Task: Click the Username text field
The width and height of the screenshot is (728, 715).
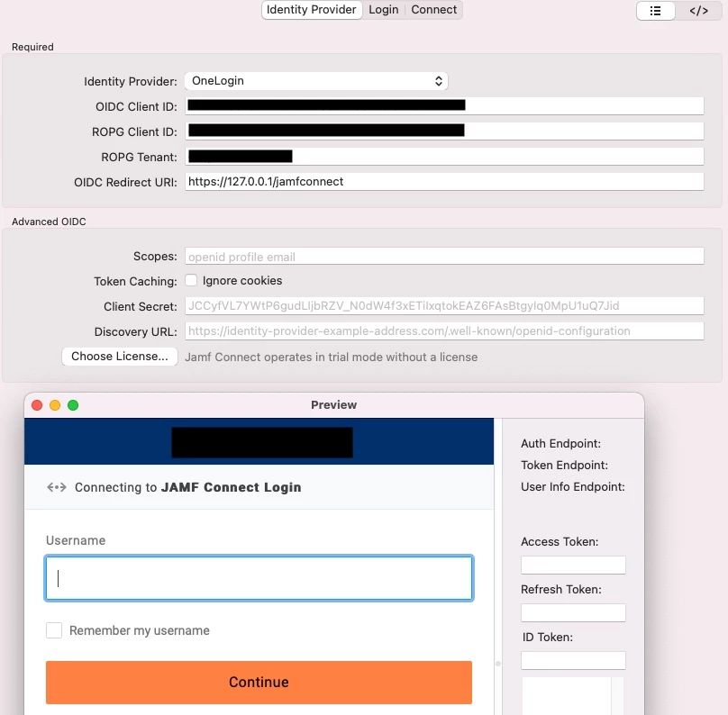Action: [x=259, y=577]
